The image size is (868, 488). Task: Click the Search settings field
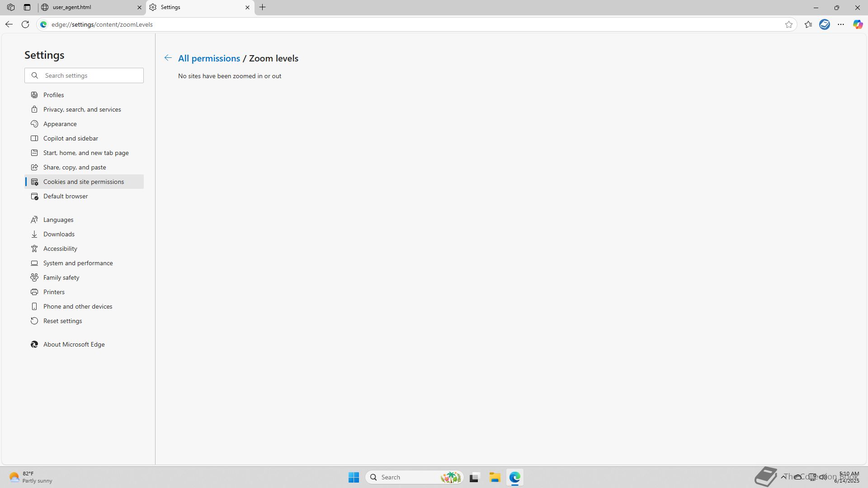(90, 75)
